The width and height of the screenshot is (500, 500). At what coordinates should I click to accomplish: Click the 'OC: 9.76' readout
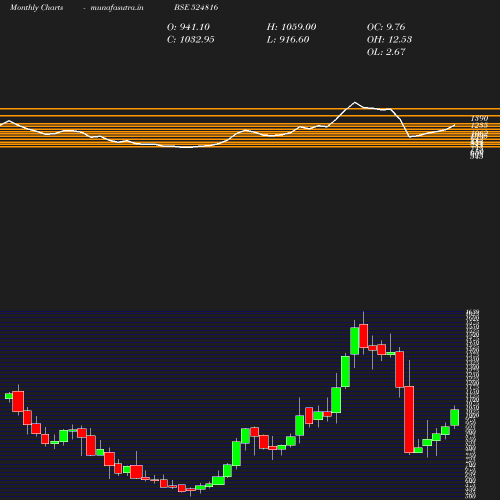(x=386, y=27)
